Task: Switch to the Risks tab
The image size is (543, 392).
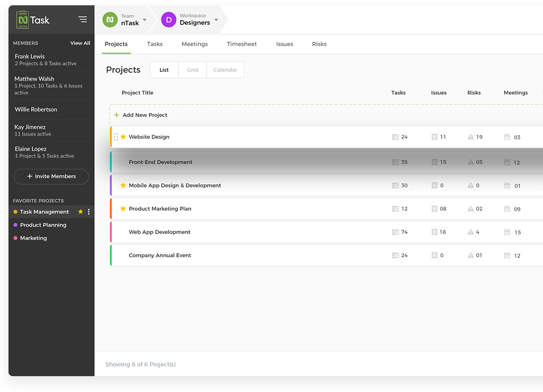Action: 319,44
